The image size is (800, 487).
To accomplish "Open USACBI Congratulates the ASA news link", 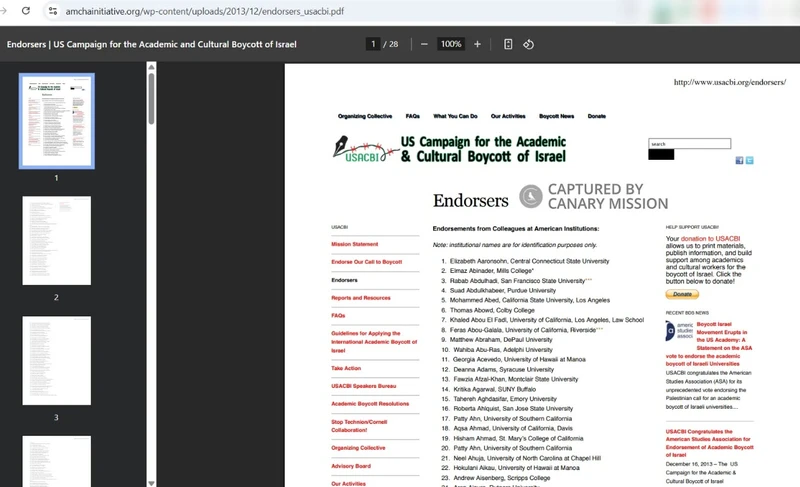I will click(709, 443).
